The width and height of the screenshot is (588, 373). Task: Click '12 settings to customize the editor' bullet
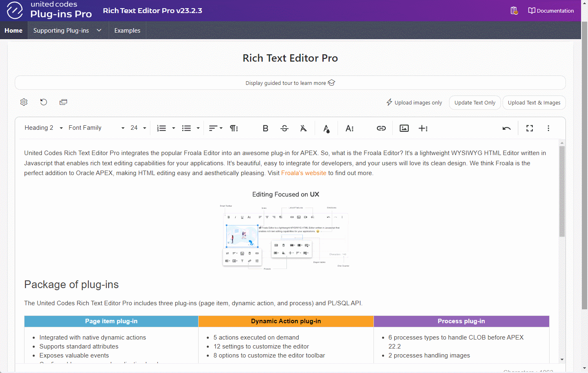coord(261,346)
